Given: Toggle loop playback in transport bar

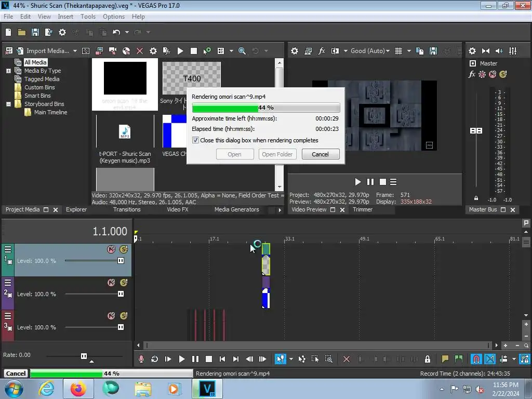Looking at the screenshot, I should pyautogui.click(x=155, y=359).
